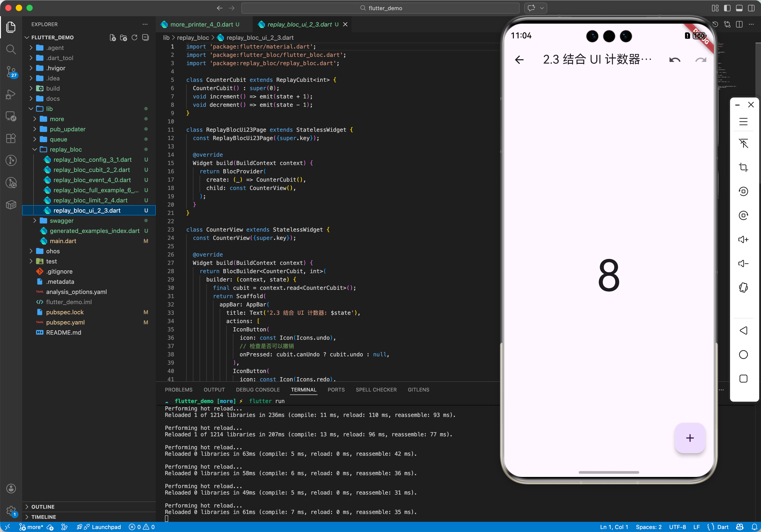Click Spaces: 2 indentation setting
This screenshot has width=761, height=532.
(648, 527)
